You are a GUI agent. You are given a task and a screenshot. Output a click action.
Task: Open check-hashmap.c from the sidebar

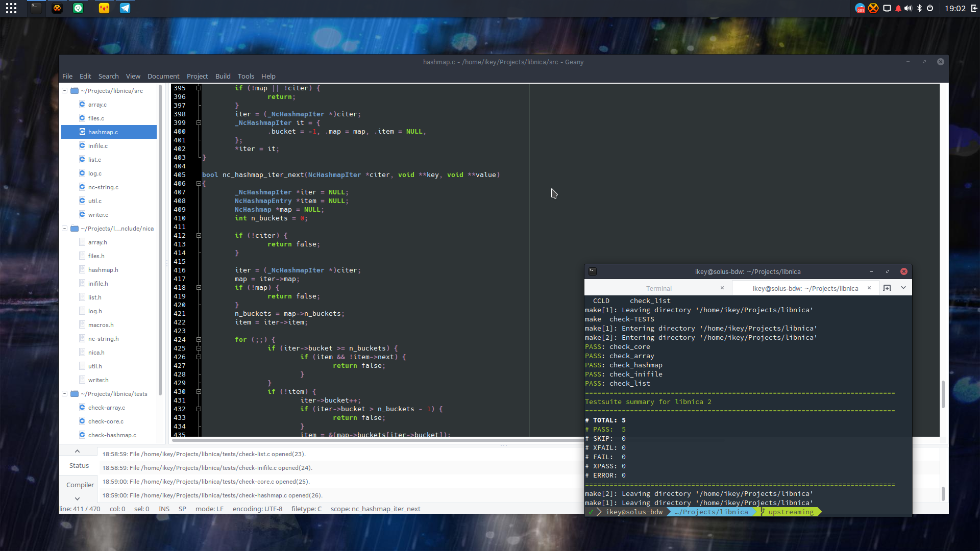click(112, 435)
